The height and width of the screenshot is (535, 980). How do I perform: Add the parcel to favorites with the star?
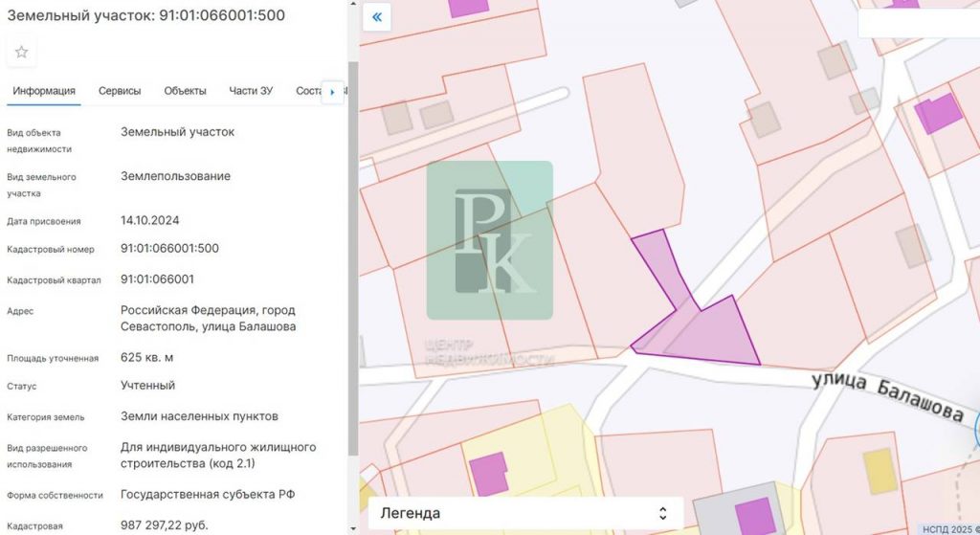[21, 52]
